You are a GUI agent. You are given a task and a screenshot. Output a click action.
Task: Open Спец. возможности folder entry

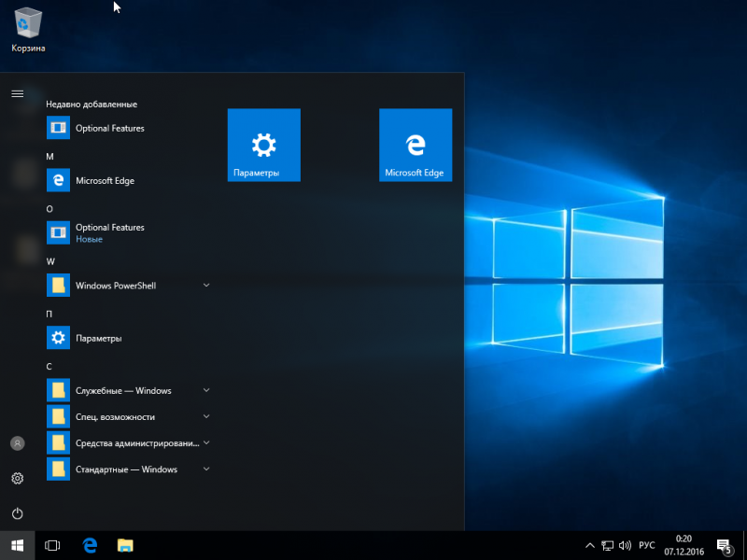coord(129,416)
